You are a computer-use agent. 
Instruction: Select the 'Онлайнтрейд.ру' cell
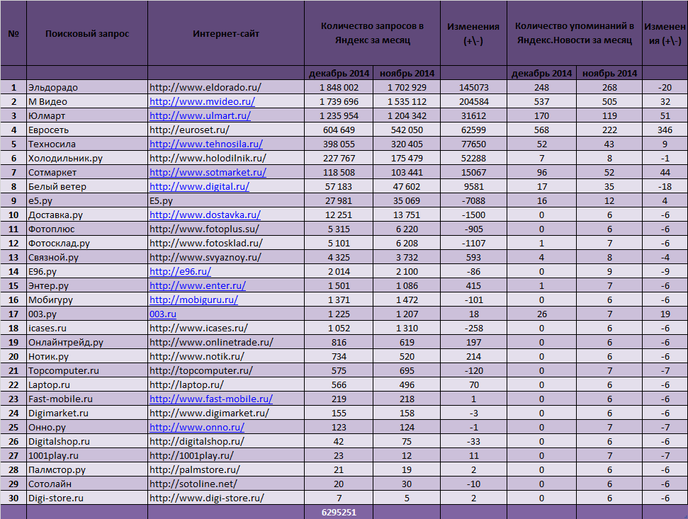tap(87, 342)
